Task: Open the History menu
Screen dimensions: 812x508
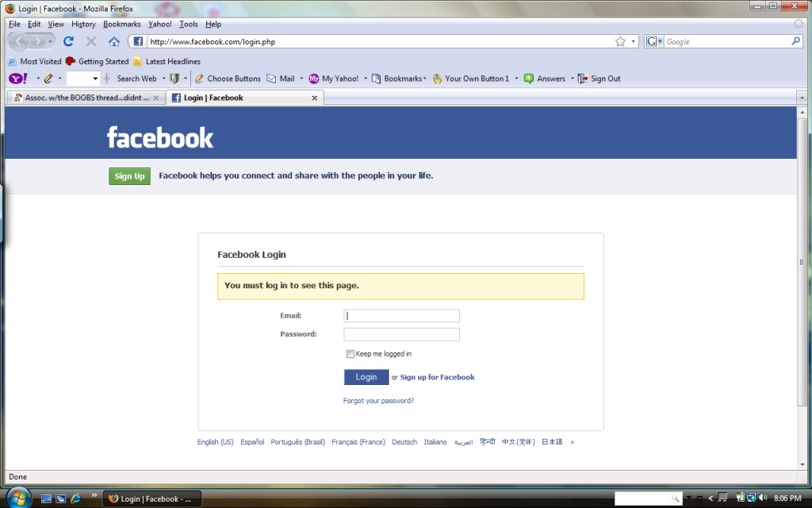Action: [83, 24]
